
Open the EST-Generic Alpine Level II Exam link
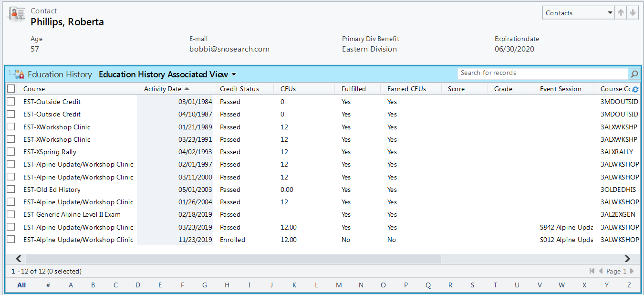click(x=72, y=214)
